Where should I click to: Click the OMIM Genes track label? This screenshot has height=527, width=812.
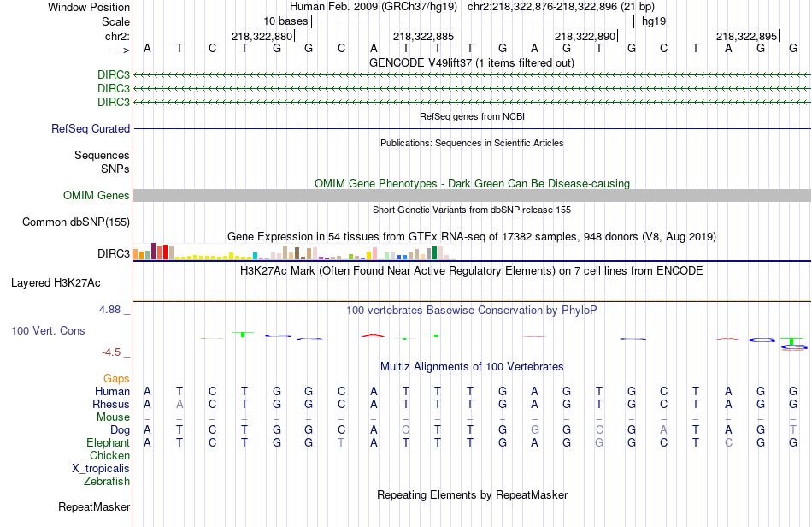tap(97, 195)
